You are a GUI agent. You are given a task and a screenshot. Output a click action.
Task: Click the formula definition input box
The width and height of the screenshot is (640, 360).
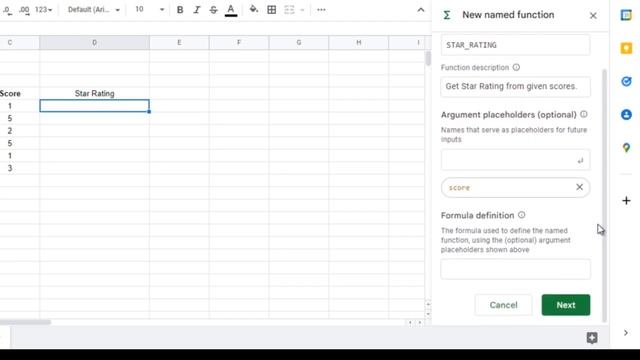[x=515, y=269]
